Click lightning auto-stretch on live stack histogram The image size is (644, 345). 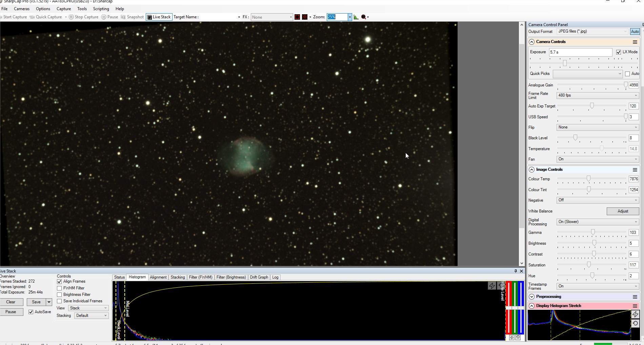[x=492, y=286]
